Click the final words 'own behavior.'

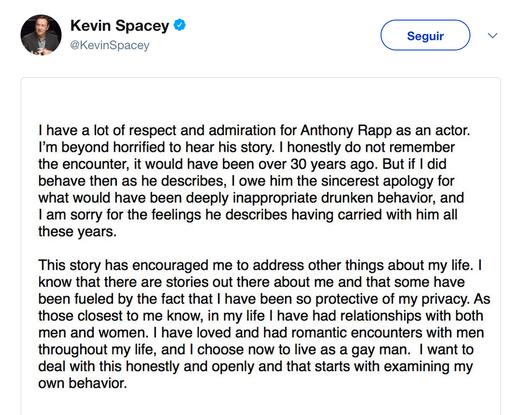[x=83, y=383]
